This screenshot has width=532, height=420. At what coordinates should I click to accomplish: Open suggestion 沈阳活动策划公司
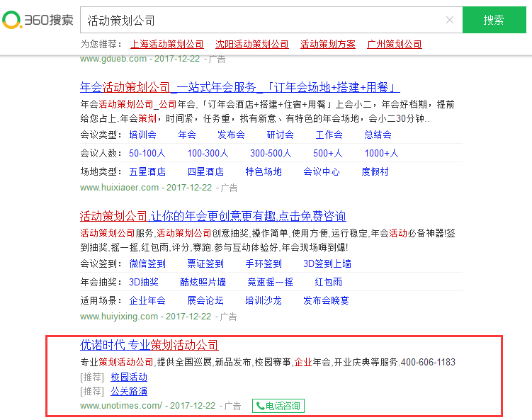pos(251,44)
